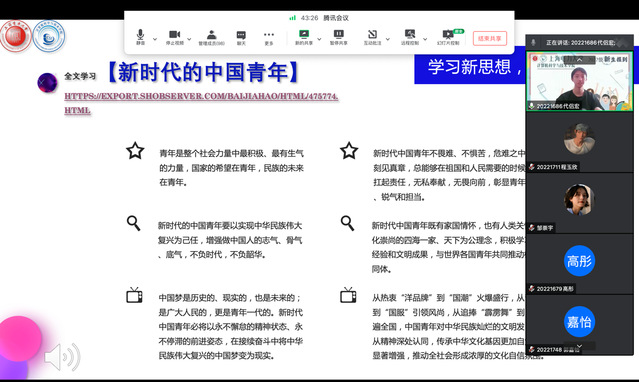Open the slideshow control (幻灯片控制) icon
This screenshot has width=639, height=382.
click(x=448, y=37)
